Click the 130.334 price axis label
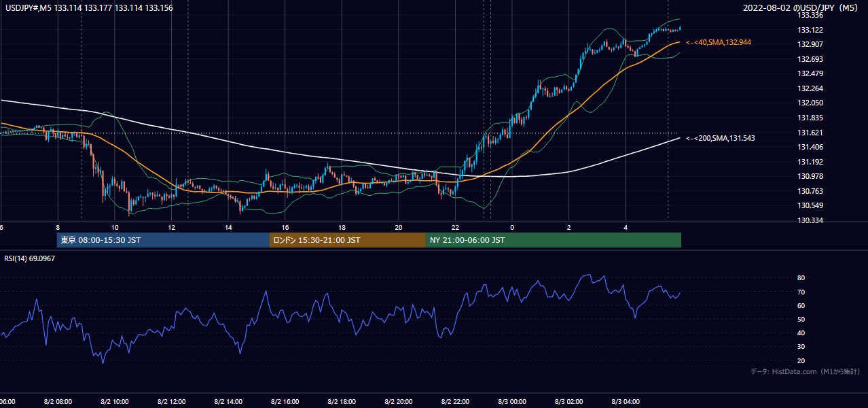 [x=810, y=220]
